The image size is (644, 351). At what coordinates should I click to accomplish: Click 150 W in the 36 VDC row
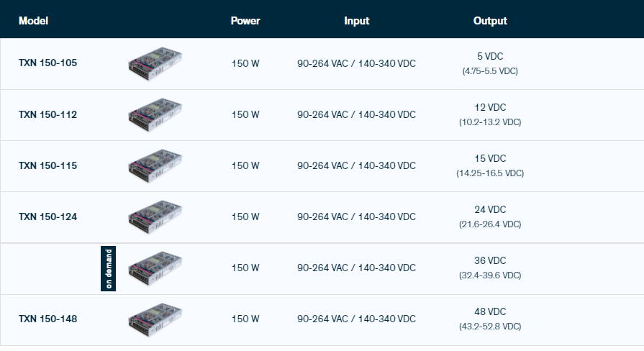[245, 268]
